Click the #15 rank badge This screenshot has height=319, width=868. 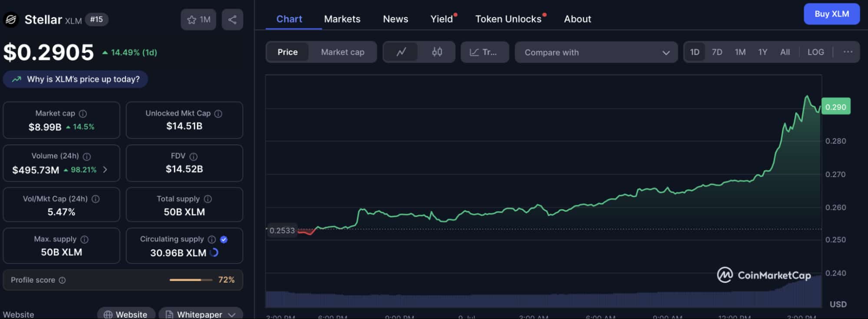pyautogui.click(x=96, y=20)
